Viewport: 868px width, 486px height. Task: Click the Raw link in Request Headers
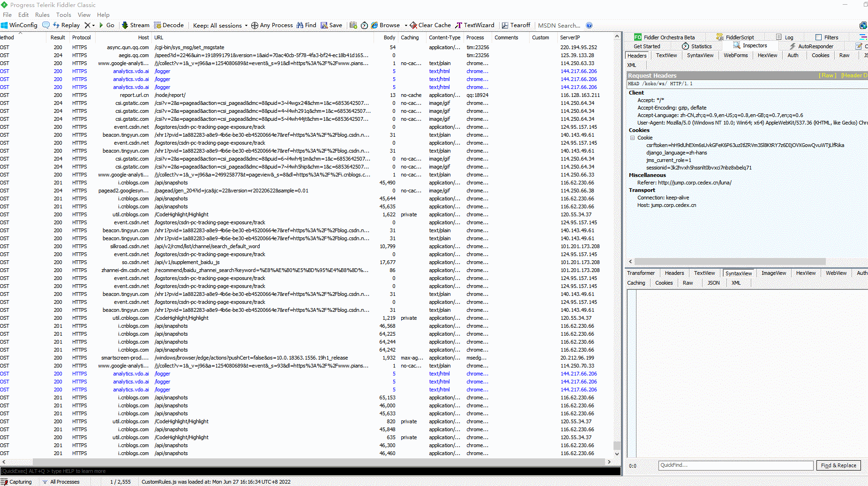click(x=827, y=75)
